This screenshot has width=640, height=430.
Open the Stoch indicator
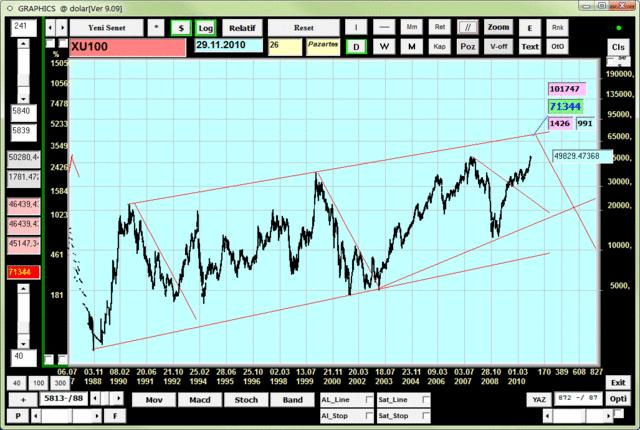pyautogui.click(x=245, y=400)
